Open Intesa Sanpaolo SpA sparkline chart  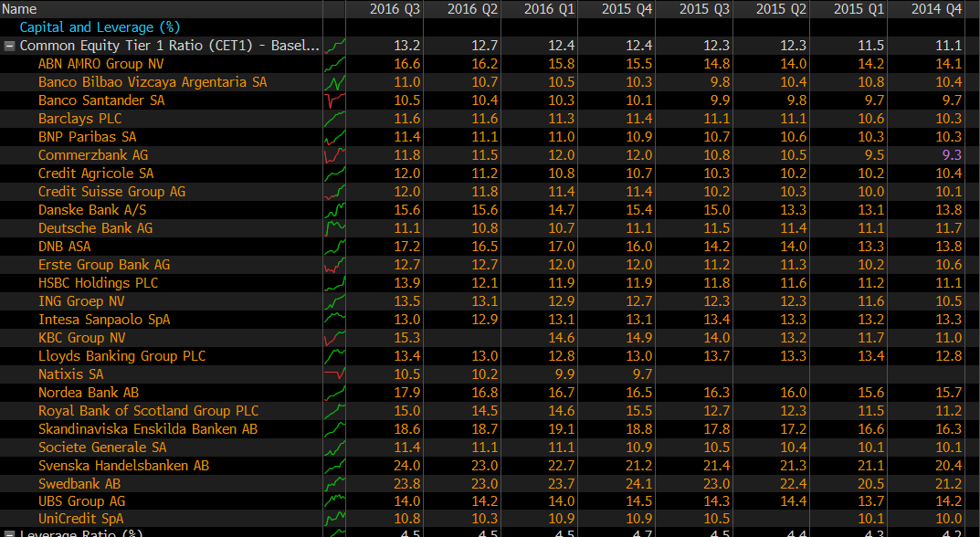click(334, 320)
